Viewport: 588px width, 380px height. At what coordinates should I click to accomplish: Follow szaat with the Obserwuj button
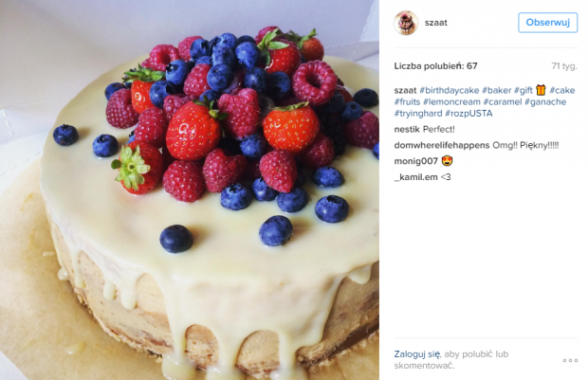(x=547, y=23)
